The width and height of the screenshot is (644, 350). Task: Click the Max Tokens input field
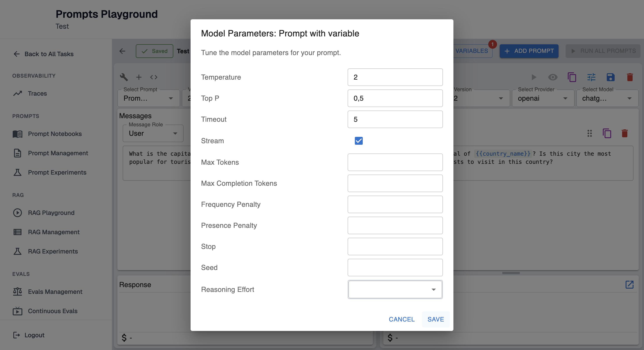point(395,162)
